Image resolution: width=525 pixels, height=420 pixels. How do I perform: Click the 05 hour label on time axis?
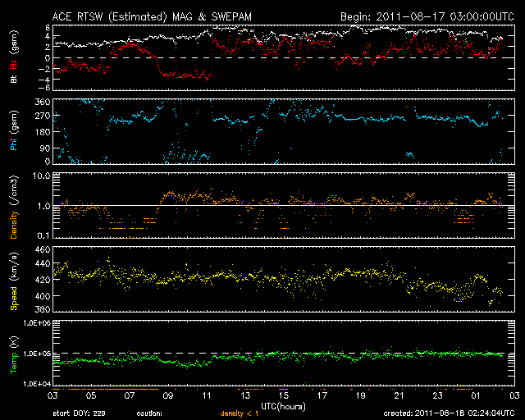[91, 396]
